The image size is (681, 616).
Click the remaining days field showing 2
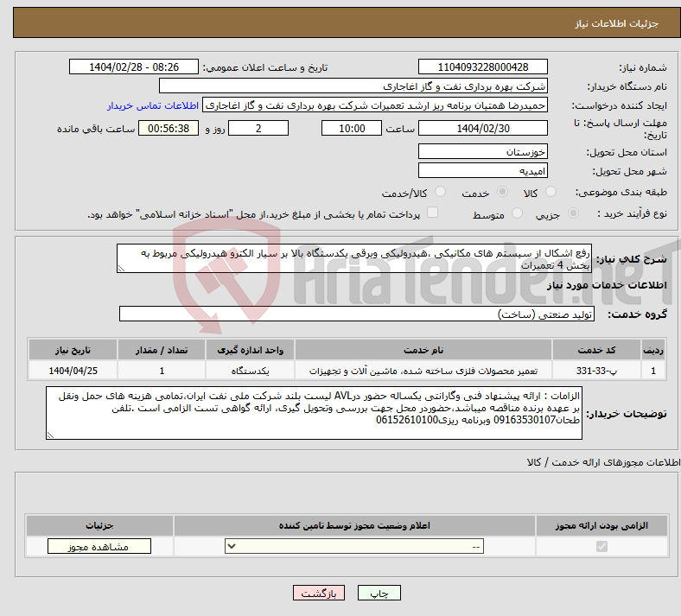coord(258,129)
